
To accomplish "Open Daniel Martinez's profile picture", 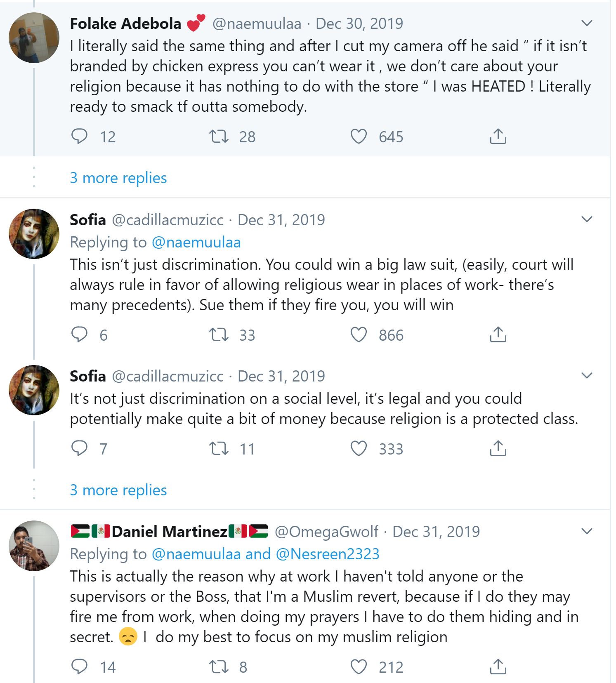I will pyautogui.click(x=34, y=546).
